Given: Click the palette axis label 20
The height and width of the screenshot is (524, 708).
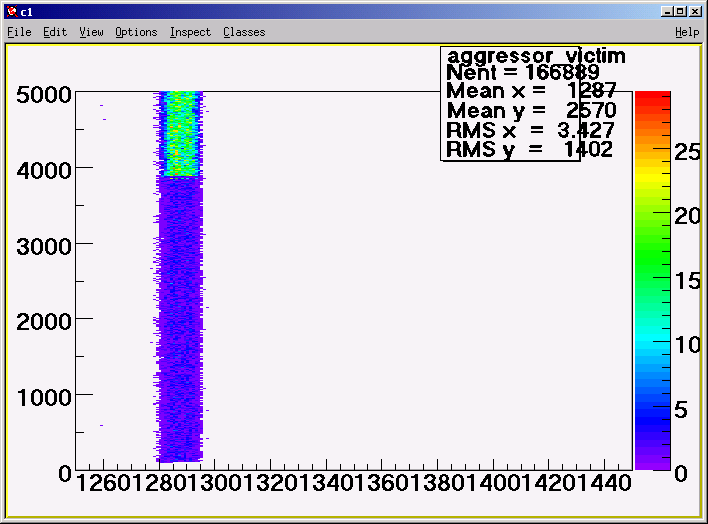Looking at the screenshot, I should tap(687, 216).
